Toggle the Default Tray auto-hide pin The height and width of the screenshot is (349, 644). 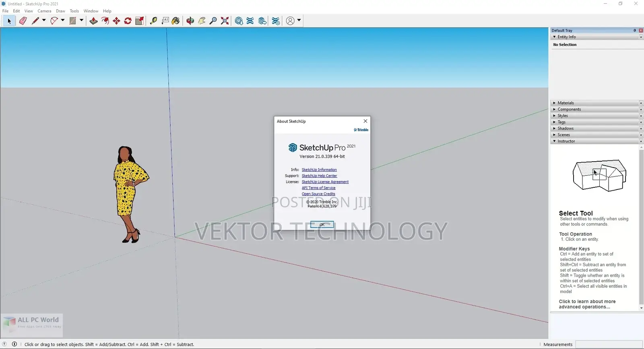tap(635, 31)
